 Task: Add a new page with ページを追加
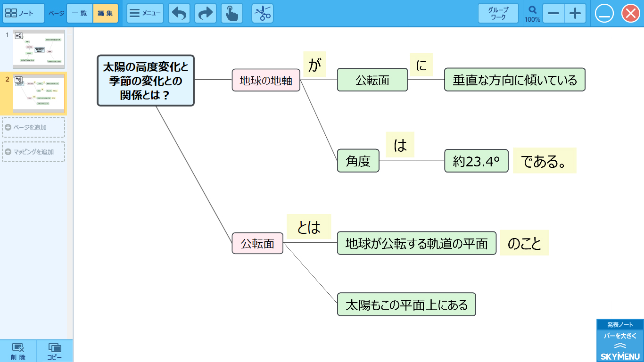33,127
